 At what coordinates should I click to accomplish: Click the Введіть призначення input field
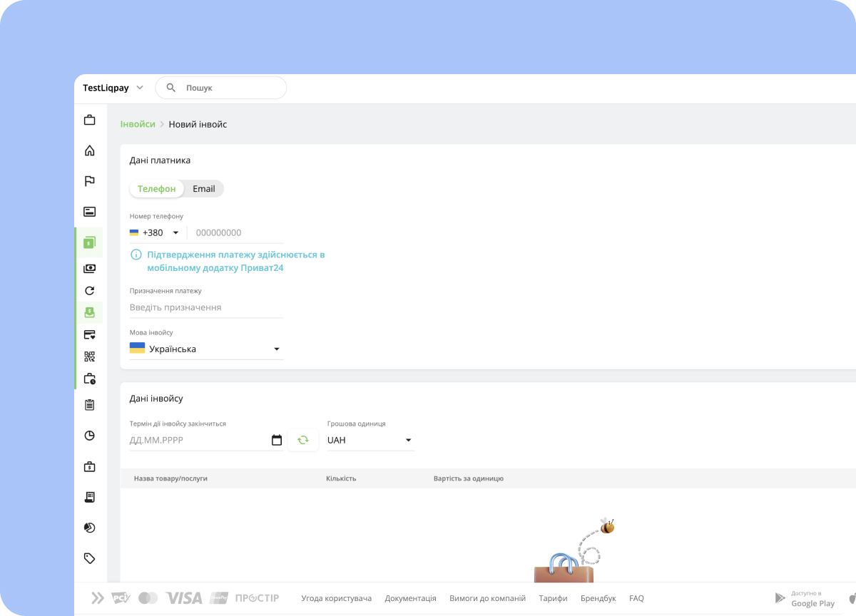(205, 307)
